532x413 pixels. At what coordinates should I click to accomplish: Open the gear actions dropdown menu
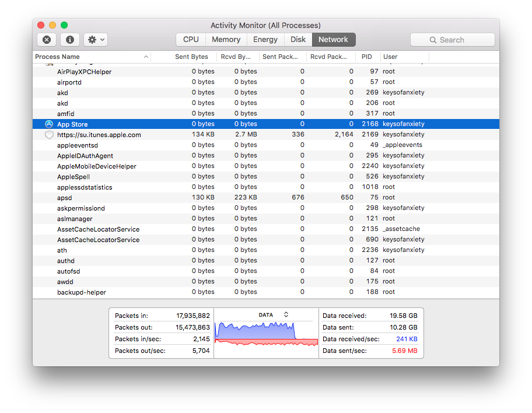click(x=96, y=40)
